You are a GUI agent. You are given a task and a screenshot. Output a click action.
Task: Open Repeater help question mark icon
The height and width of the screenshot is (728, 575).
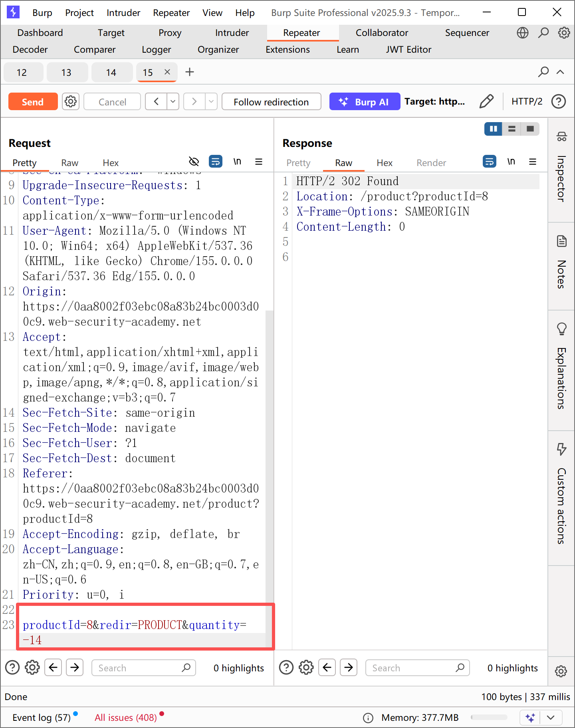[x=558, y=102]
